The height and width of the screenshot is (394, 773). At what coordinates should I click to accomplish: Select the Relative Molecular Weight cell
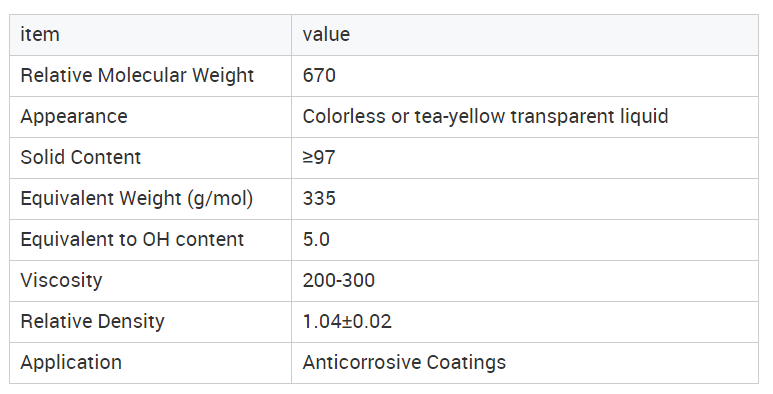pos(150,76)
